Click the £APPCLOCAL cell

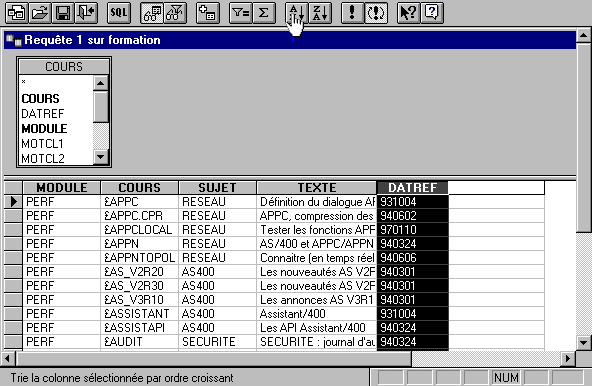[139, 230]
